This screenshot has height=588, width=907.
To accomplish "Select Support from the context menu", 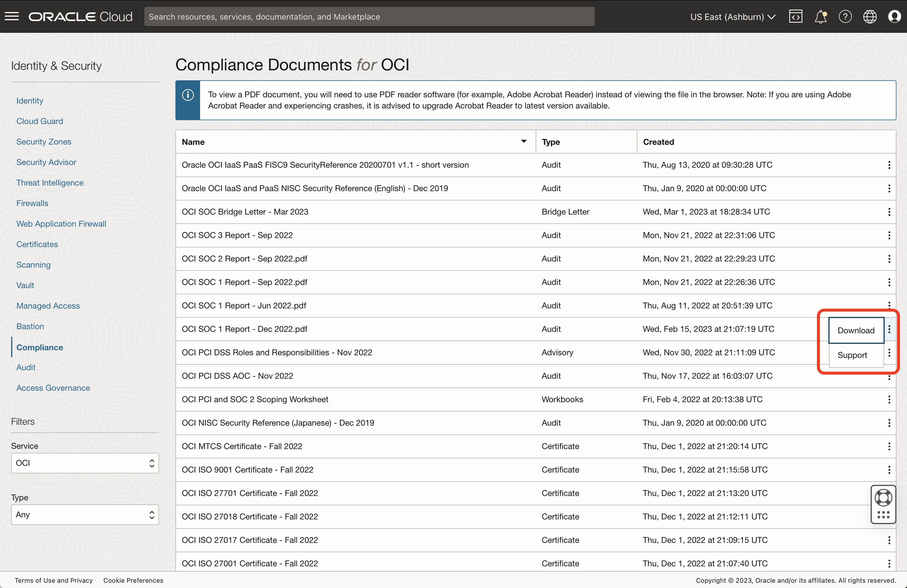I will coord(853,355).
